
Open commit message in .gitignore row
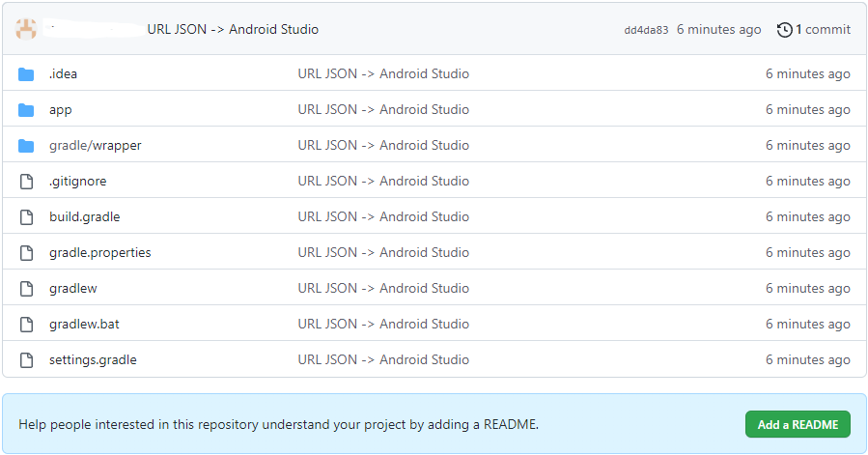pos(383,182)
